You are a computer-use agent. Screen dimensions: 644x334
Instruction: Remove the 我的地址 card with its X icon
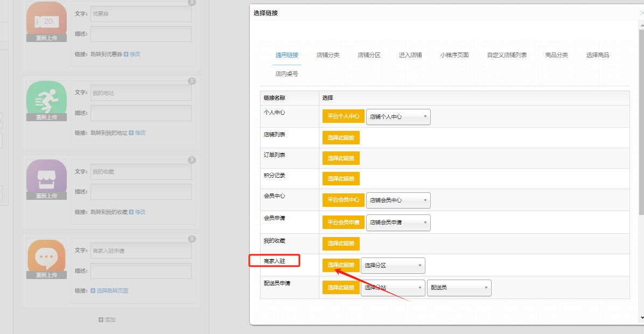192,81
